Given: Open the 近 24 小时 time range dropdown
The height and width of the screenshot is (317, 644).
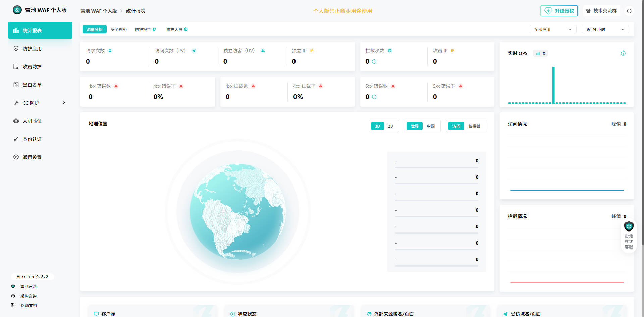Looking at the screenshot, I should click(605, 29).
